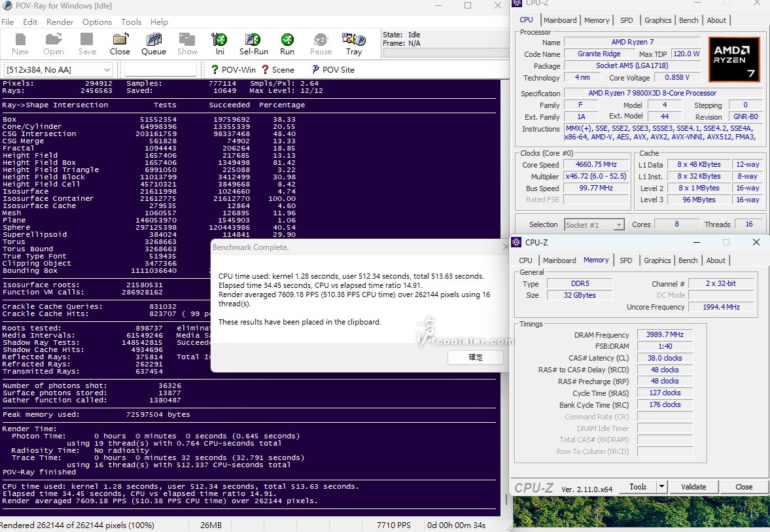Confirm the Benchmark Complete dialog button
The width and height of the screenshot is (770, 532).
[476, 357]
